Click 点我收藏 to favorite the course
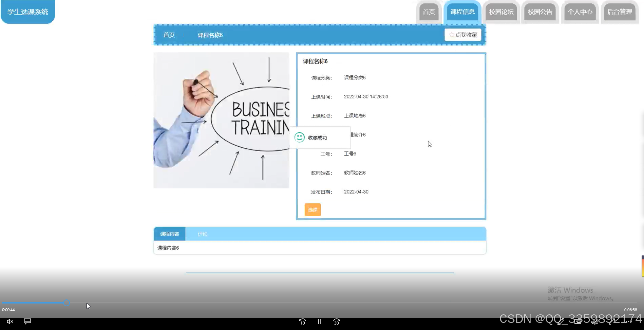This screenshot has width=644, height=330. pos(462,34)
